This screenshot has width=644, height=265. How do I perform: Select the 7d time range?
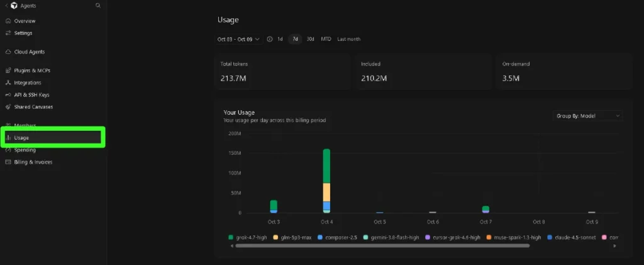click(x=295, y=39)
